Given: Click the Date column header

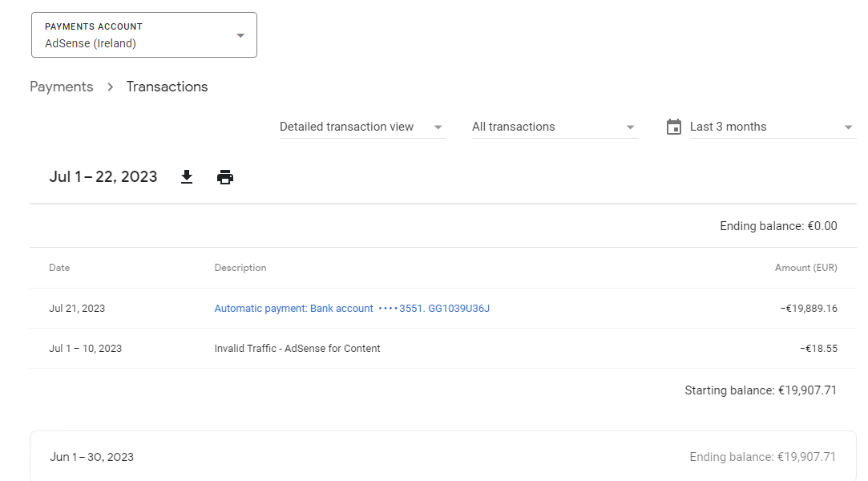Looking at the screenshot, I should 59,268.
